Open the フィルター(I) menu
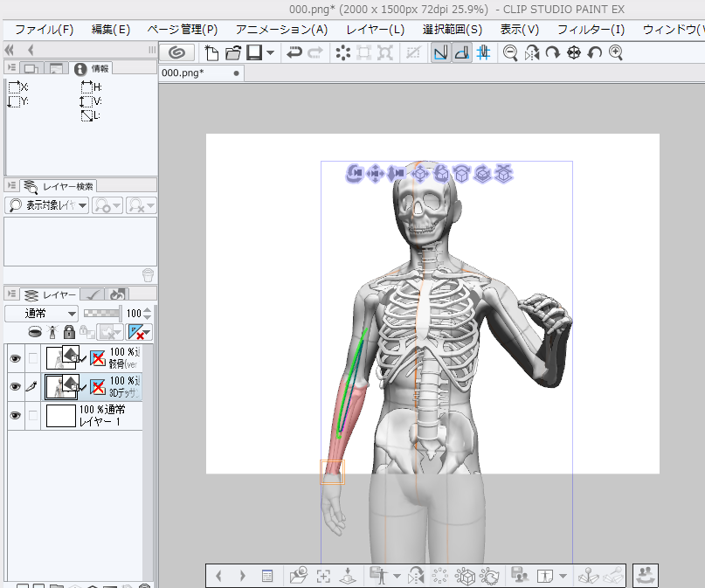This screenshot has width=705, height=588. (592, 29)
